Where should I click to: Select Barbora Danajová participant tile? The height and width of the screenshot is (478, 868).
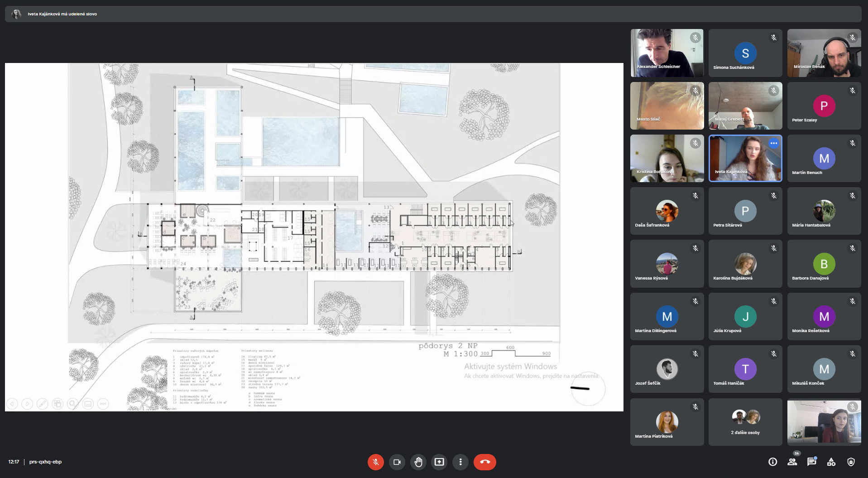click(x=824, y=264)
